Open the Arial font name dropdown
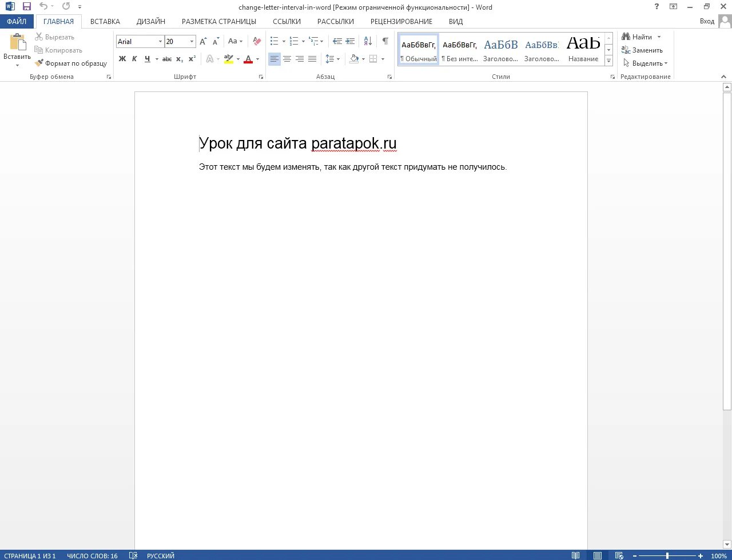Screen dimensions: 732x560 (160, 42)
